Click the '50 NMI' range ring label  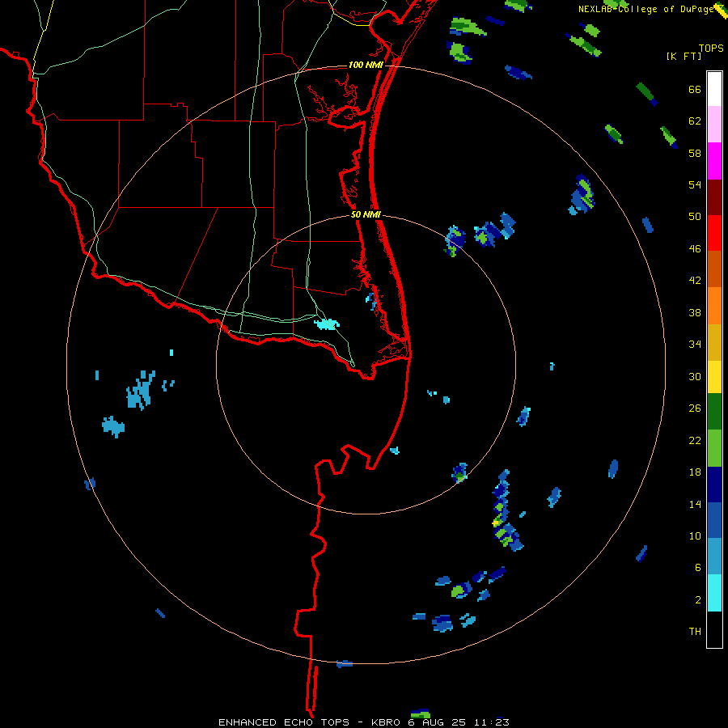pos(366,214)
